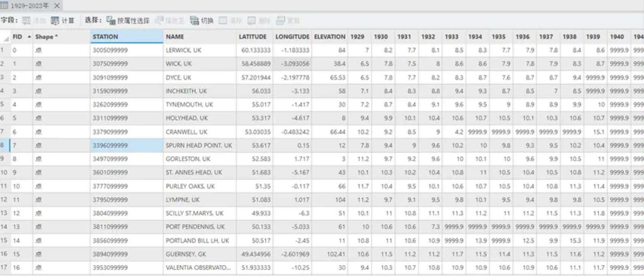This screenshot has height=276, width=644.
Task: Click the Shape * column header
Action: point(61,37)
